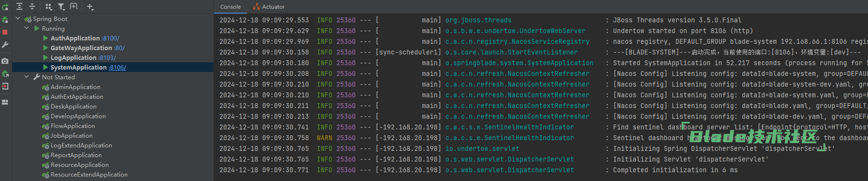This screenshot has height=181, width=868.
Task: Switch to the Actuator tab
Action: [x=269, y=7]
